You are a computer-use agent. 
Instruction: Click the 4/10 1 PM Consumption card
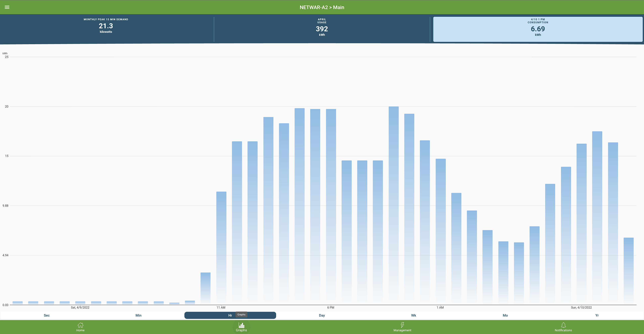click(x=538, y=29)
